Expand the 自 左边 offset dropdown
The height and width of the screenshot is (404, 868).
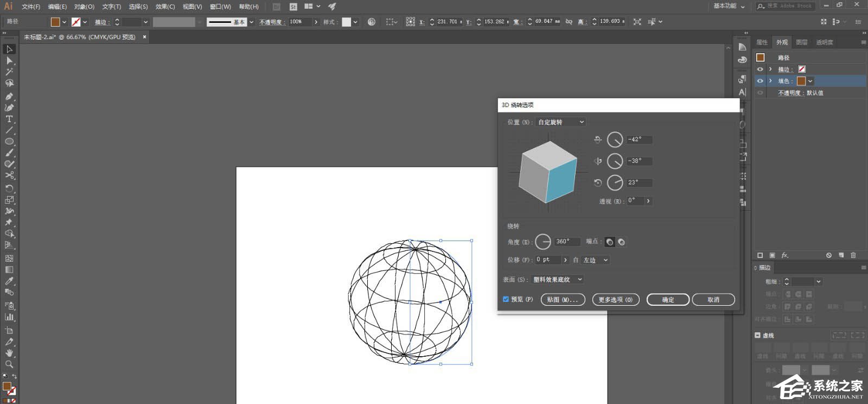[596, 260]
